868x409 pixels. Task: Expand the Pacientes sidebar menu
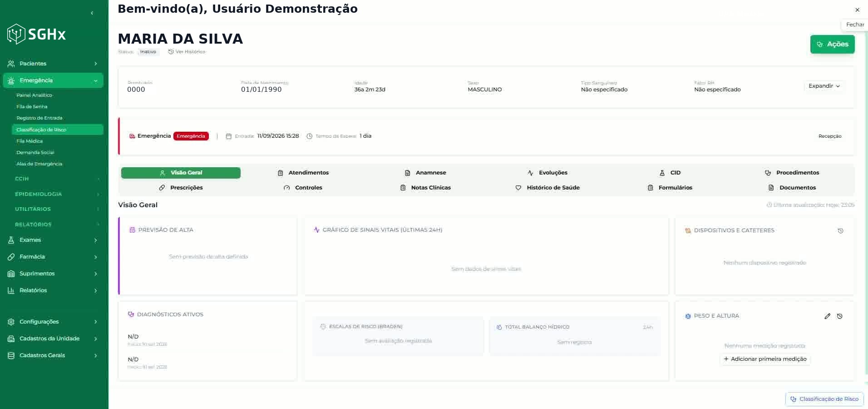tap(53, 64)
